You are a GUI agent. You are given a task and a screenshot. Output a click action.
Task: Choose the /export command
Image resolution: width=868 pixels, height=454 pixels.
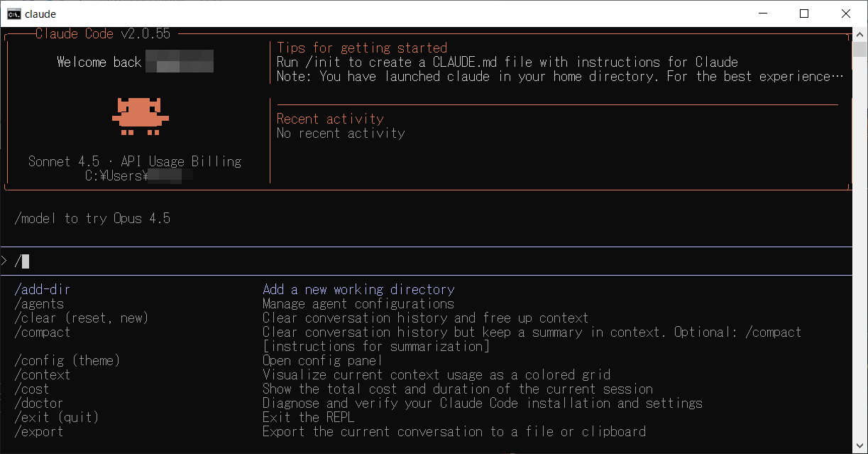pos(38,431)
